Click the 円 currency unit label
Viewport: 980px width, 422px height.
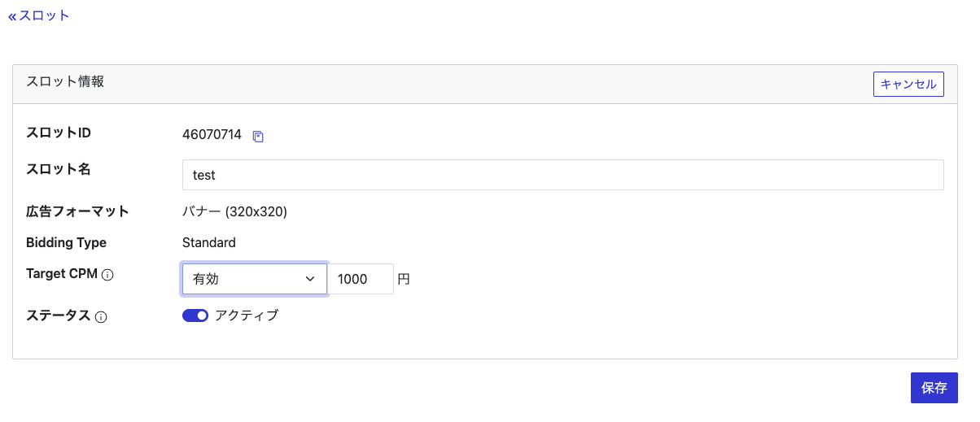(404, 279)
